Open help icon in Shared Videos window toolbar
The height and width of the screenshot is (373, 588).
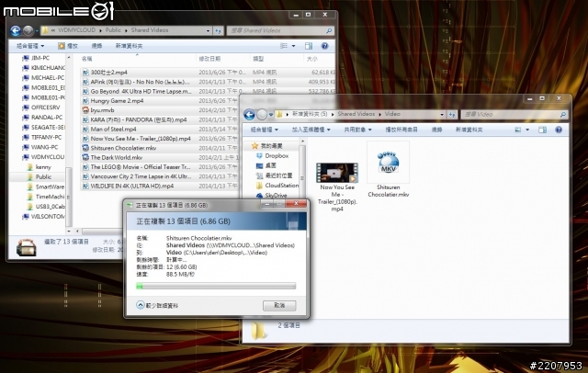point(324,46)
